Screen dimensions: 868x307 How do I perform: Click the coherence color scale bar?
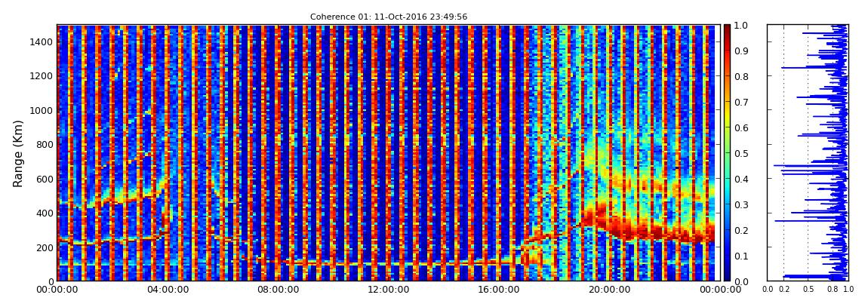(x=727, y=153)
